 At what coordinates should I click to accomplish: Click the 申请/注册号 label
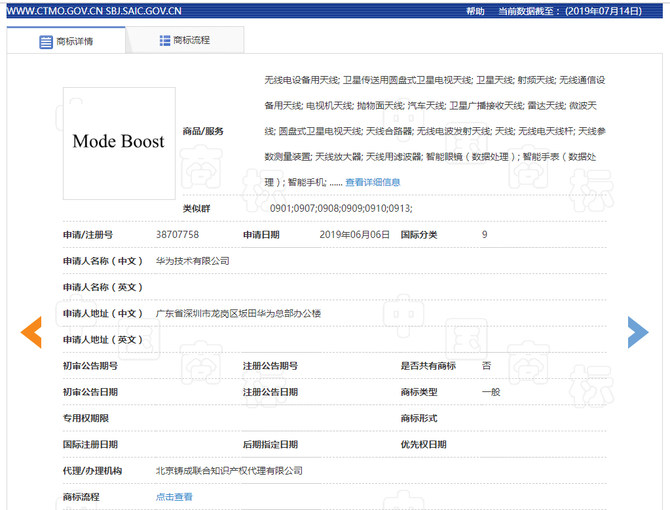tap(88, 234)
